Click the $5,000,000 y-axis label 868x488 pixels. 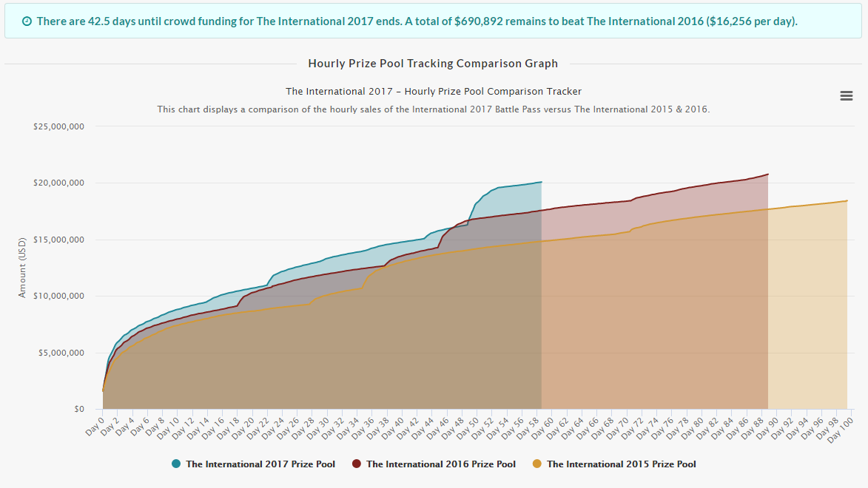pos(61,353)
